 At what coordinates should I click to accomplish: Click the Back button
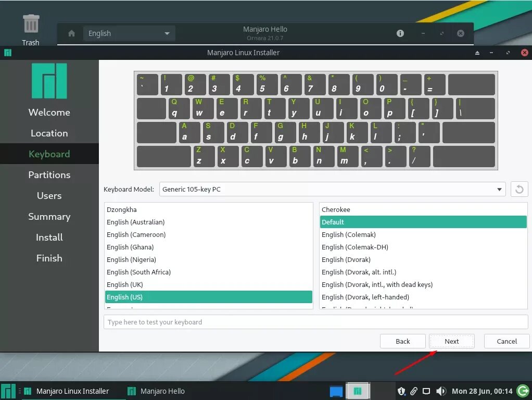(x=403, y=341)
